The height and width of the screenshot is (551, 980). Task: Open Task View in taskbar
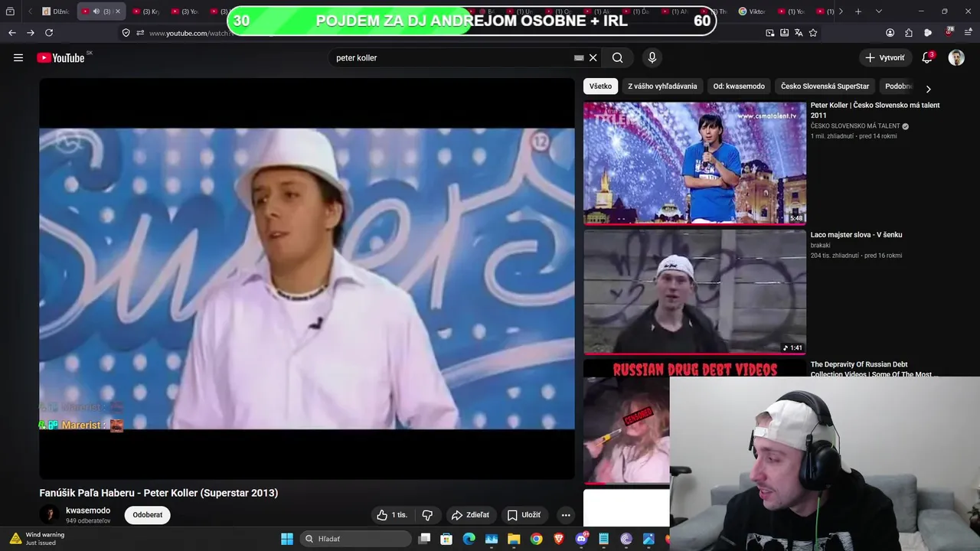click(424, 539)
